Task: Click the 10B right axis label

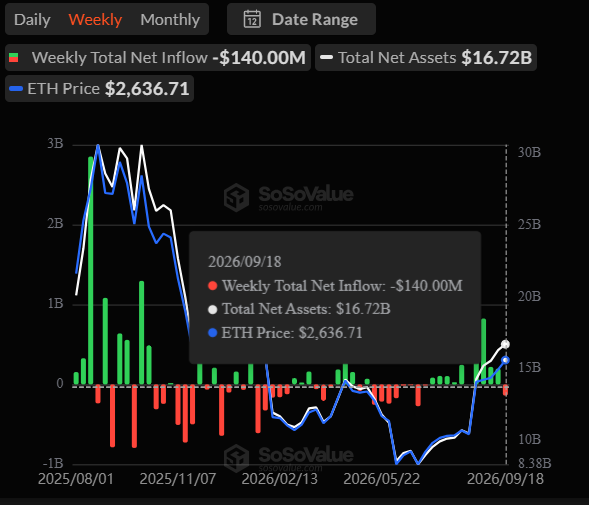Action: point(529,439)
